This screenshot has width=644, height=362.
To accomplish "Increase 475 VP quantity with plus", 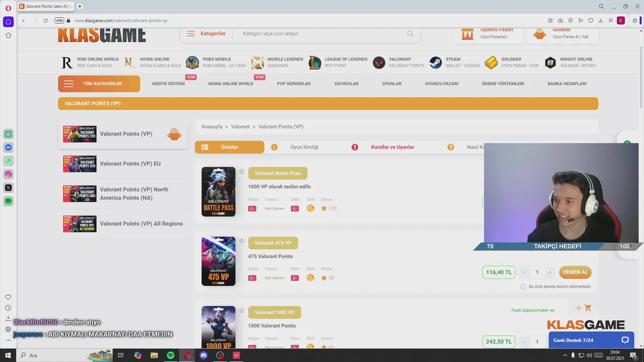I will click(x=549, y=273).
